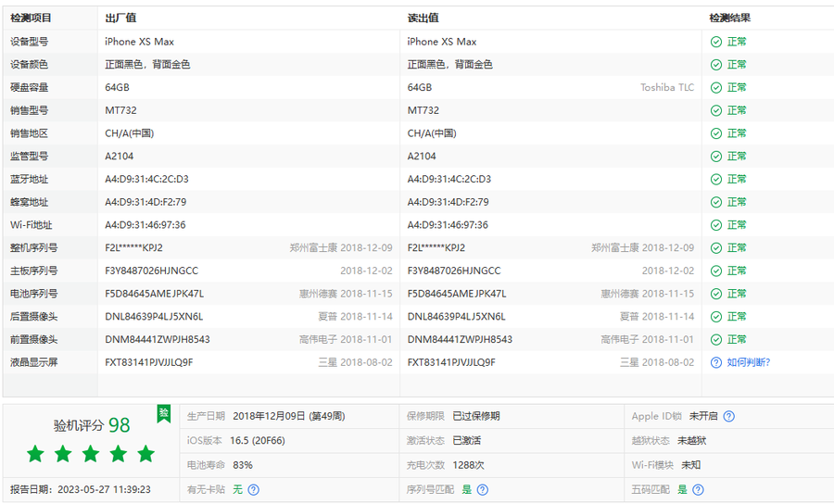Viewport: 834px width, 504px height.
Task: Click help icon next to 五码匹配 是
Action: tap(699, 490)
